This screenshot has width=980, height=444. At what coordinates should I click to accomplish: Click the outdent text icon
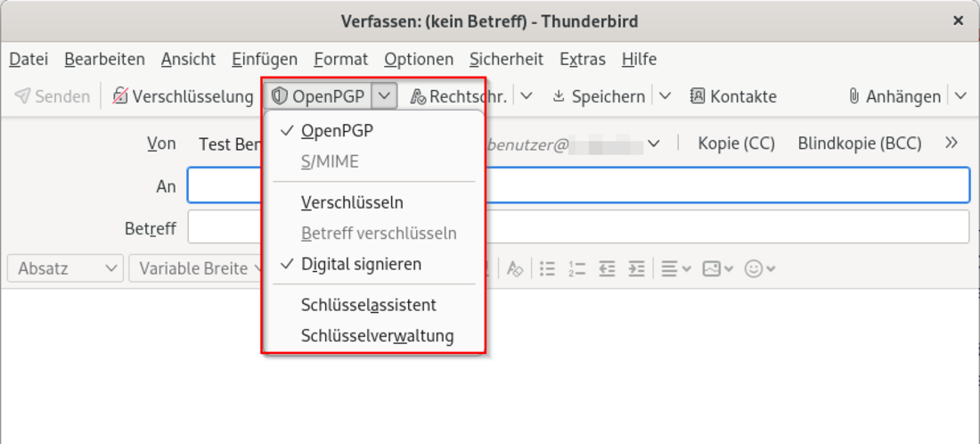pyautogui.click(x=606, y=269)
